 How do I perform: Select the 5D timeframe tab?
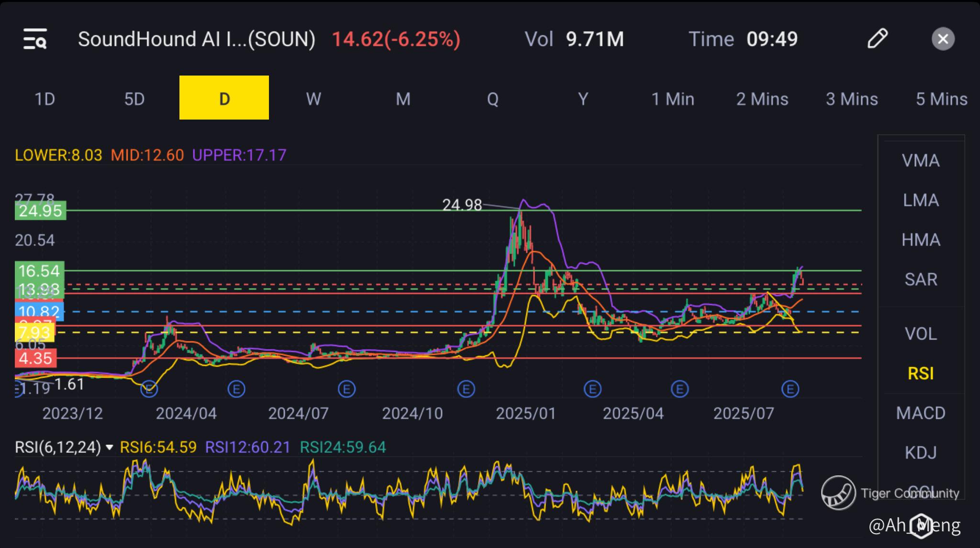(134, 99)
